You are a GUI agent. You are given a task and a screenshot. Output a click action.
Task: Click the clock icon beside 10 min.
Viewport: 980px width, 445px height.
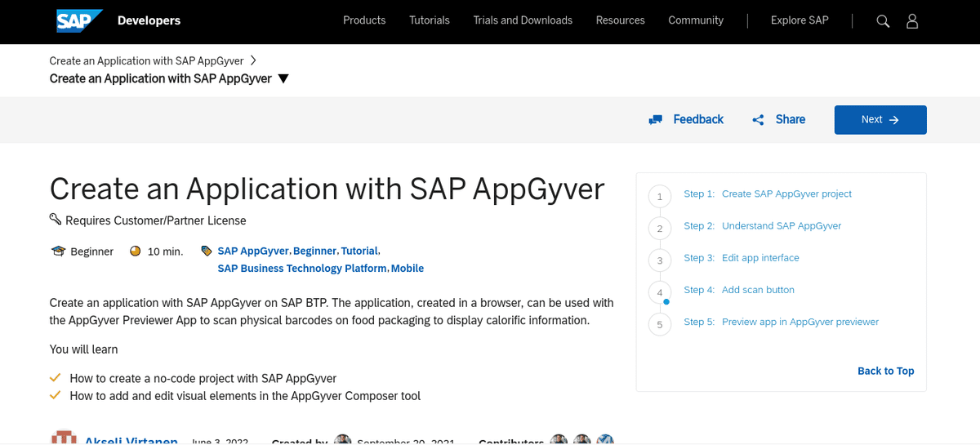click(x=136, y=251)
